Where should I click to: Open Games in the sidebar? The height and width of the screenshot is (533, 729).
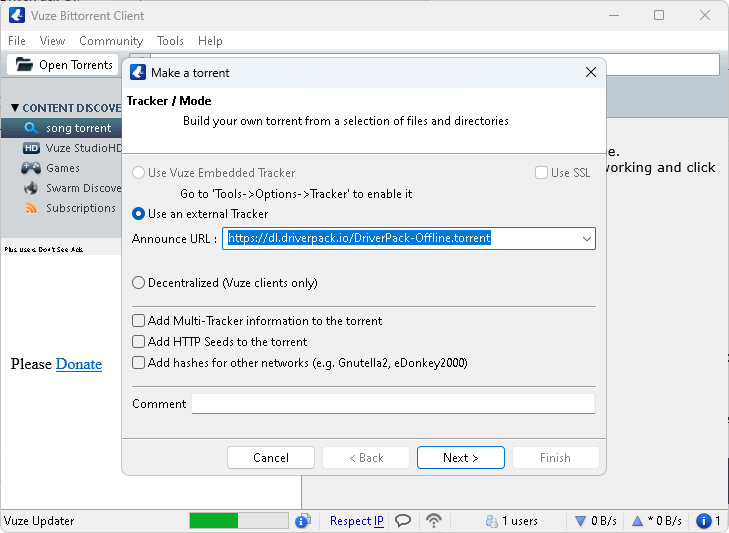[61, 168]
